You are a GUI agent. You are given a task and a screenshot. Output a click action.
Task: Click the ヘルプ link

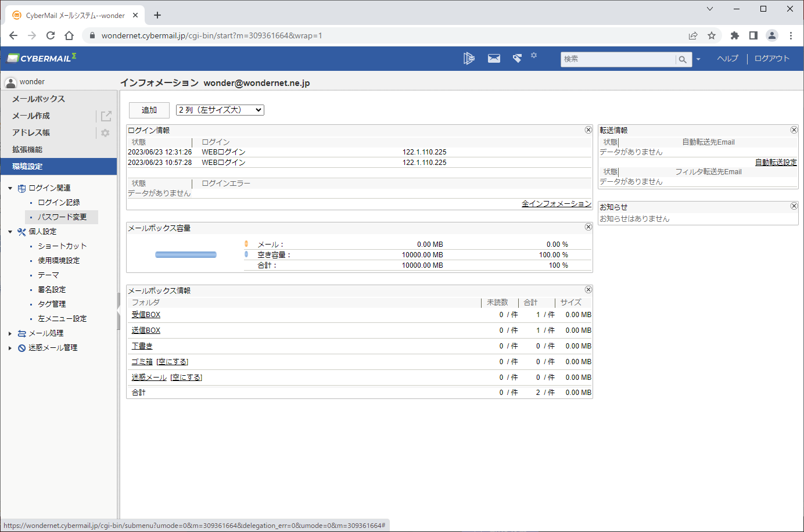(727, 59)
